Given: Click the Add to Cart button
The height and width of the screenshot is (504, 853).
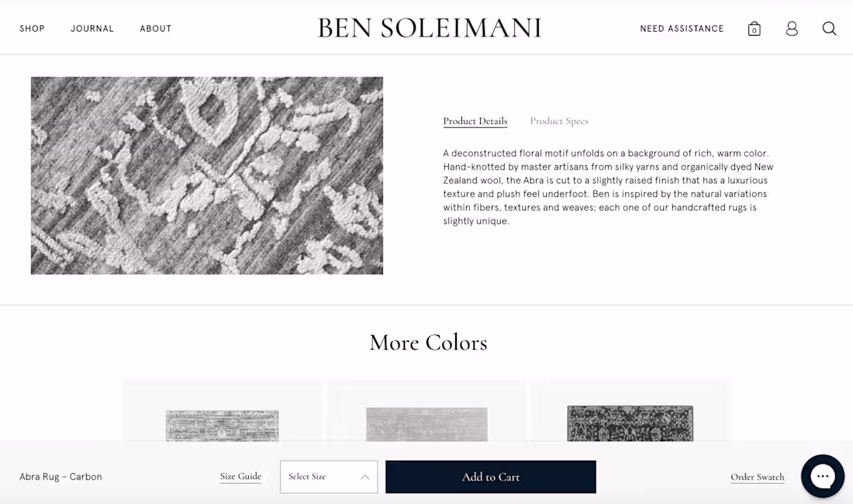Looking at the screenshot, I should (490, 476).
